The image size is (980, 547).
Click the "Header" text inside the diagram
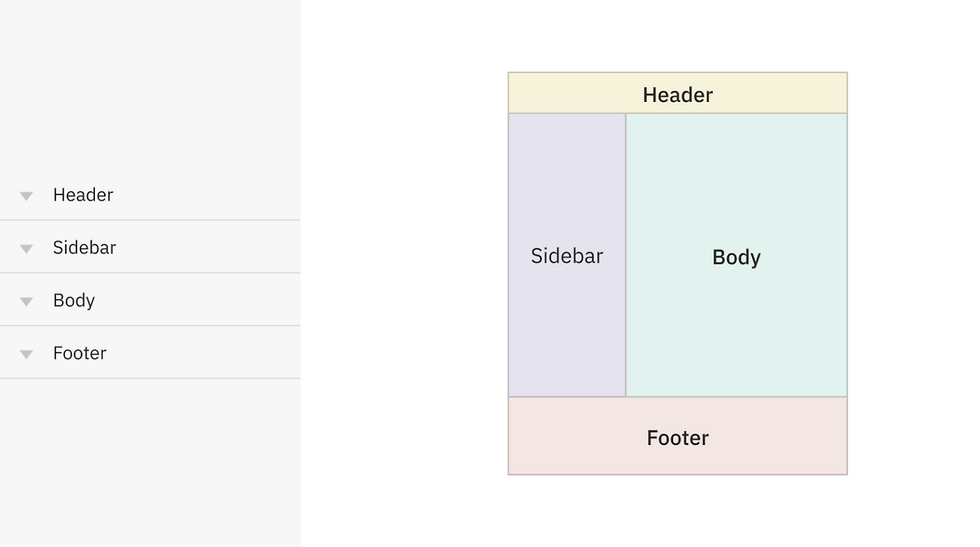678,95
